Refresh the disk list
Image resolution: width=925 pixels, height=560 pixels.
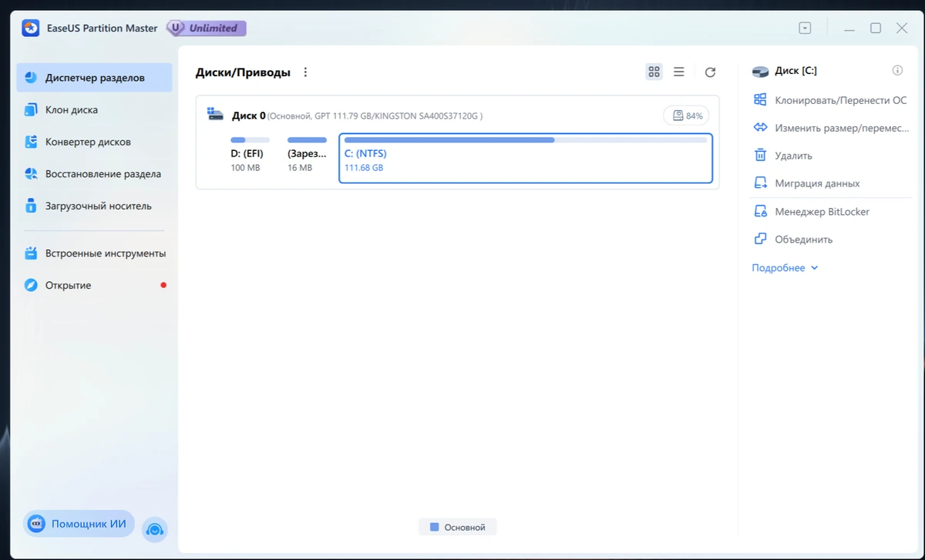click(710, 72)
